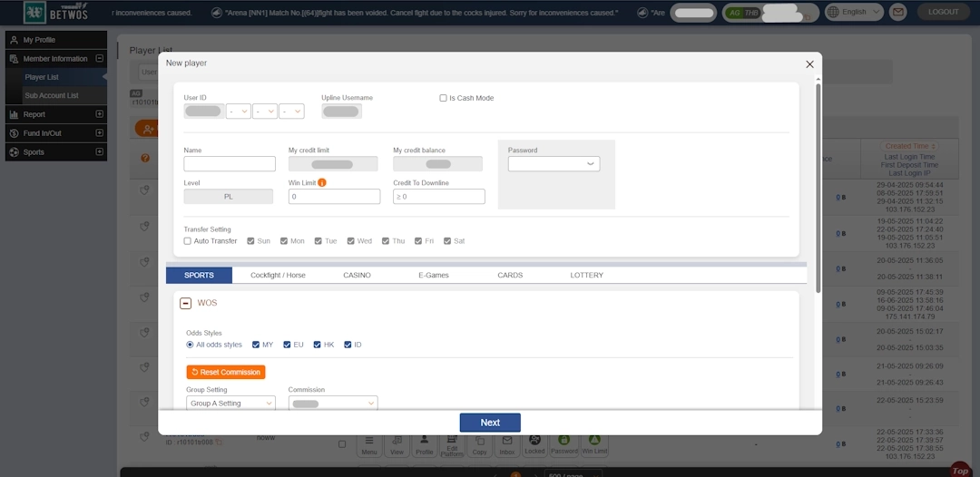980x477 pixels.
Task: Toggle the Sun transfer day checkbox
Action: [250, 241]
